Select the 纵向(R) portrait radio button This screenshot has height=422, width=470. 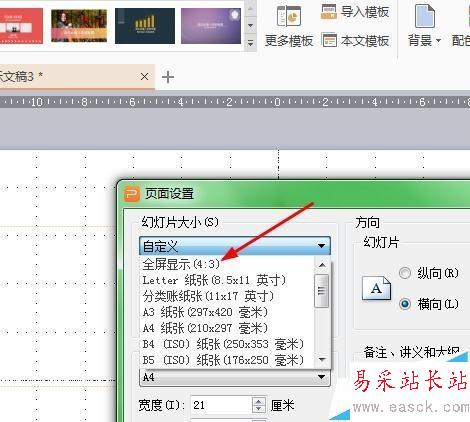coord(405,273)
